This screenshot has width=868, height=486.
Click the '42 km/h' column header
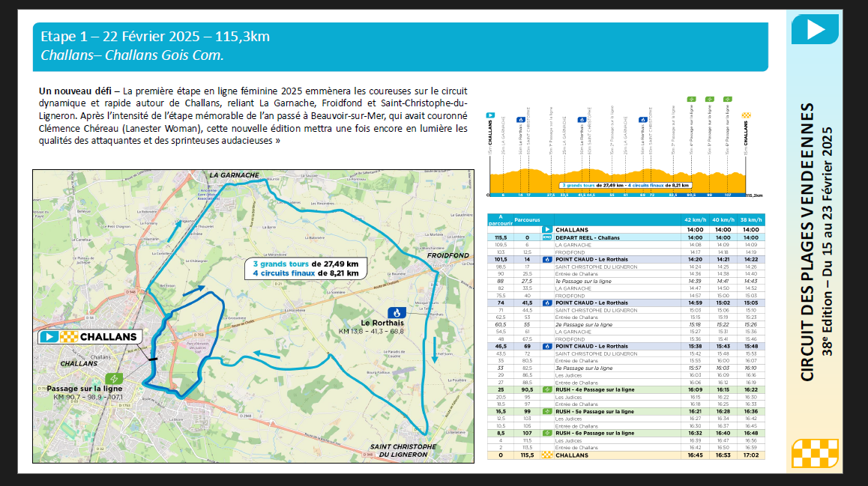coord(696,219)
